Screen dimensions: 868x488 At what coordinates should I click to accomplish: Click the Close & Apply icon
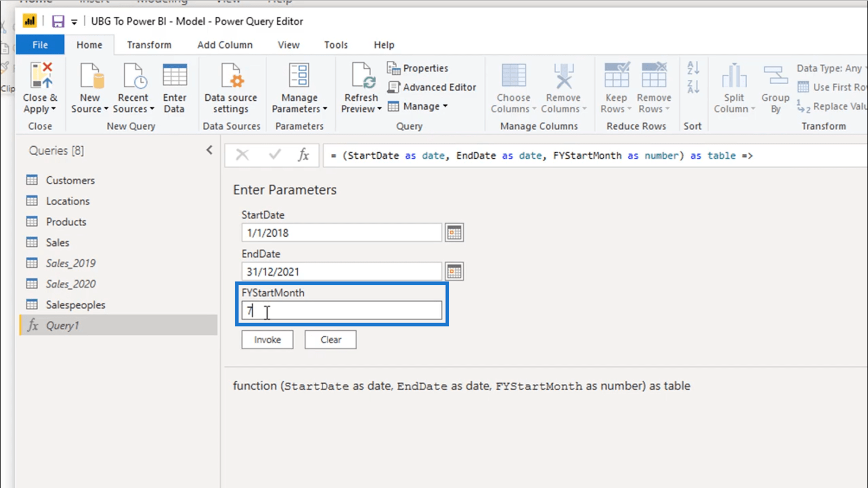(x=41, y=75)
